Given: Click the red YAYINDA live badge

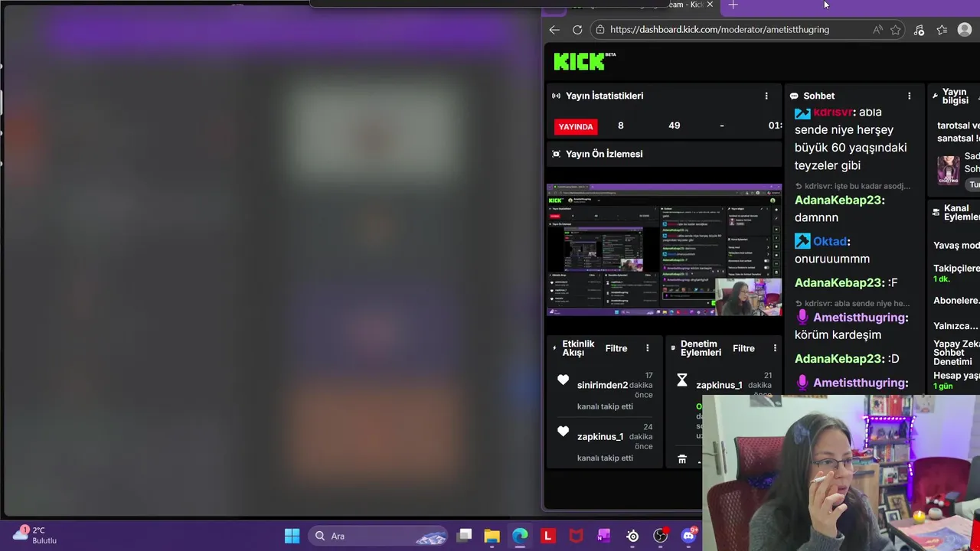Looking at the screenshot, I should click(576, 126).
